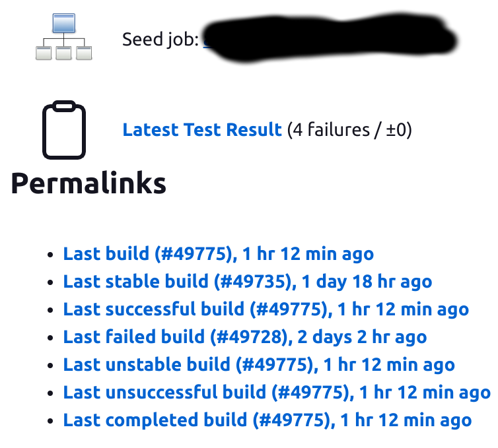The image size is (498, 448).
Task: Click the Permalinks heading
Action: (89, 183)
